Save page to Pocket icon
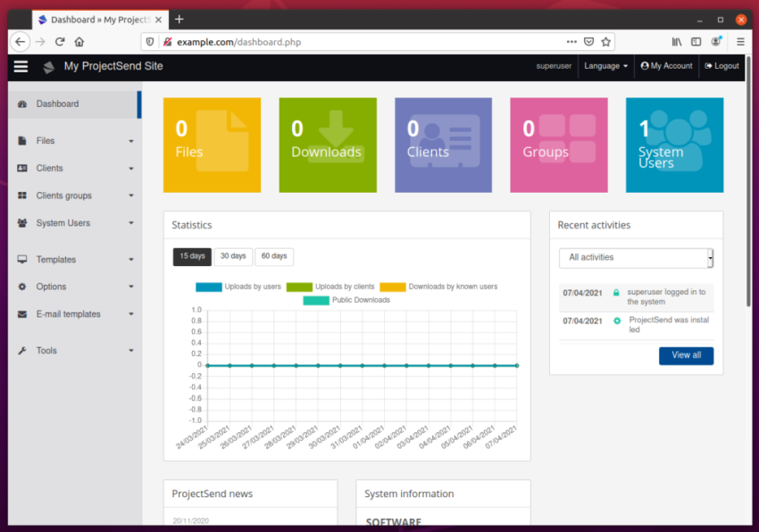Viewport: 759px width, 532px height. (588, 42)
